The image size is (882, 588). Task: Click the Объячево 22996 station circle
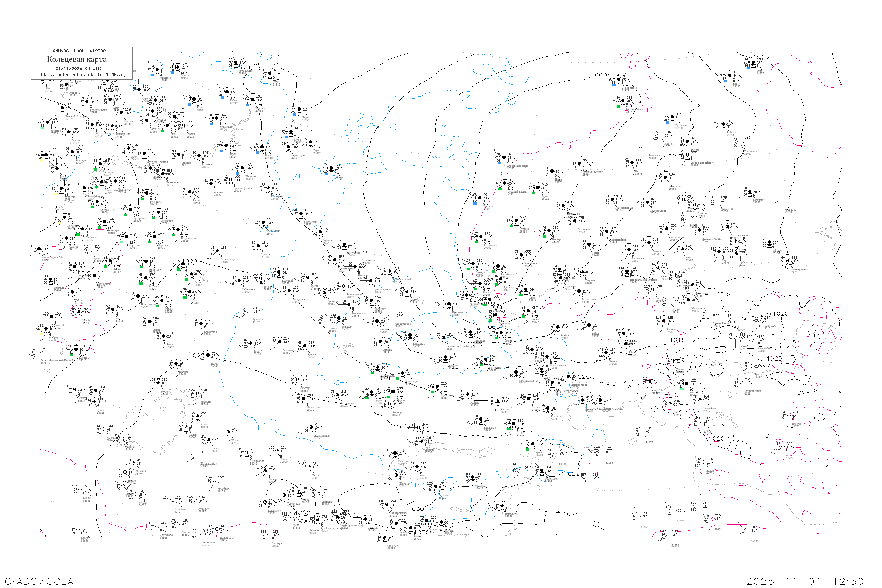pos(178,67)
